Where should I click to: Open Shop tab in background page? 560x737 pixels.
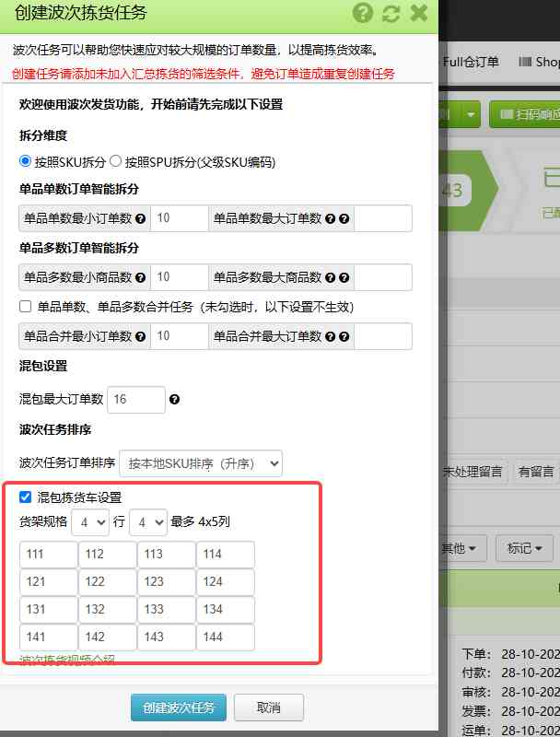coord(540,62)
